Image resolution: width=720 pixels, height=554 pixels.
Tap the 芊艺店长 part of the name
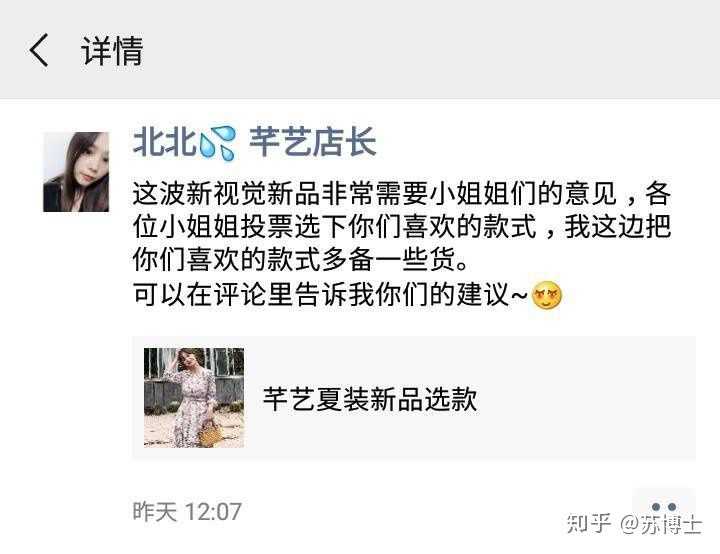[312, 142]
